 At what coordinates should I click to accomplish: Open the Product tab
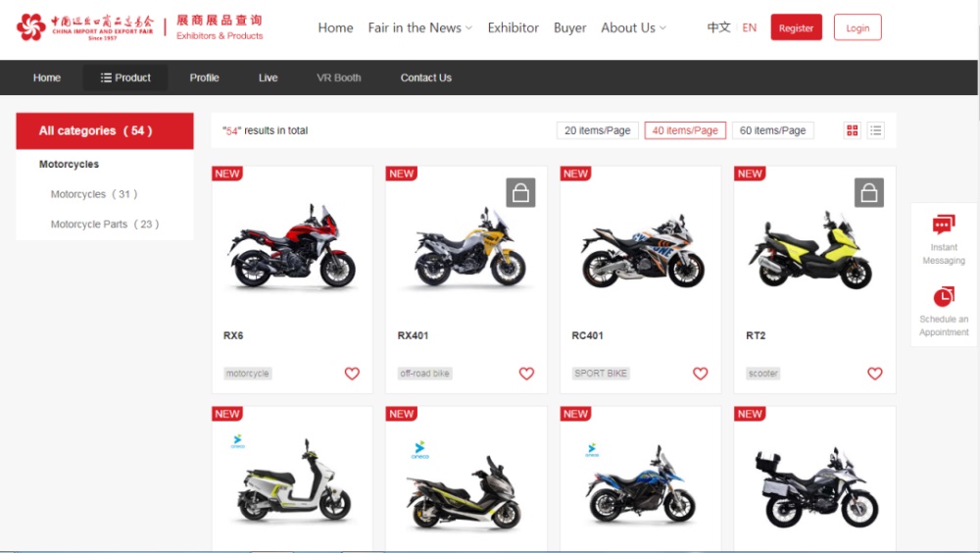[125, 77]
